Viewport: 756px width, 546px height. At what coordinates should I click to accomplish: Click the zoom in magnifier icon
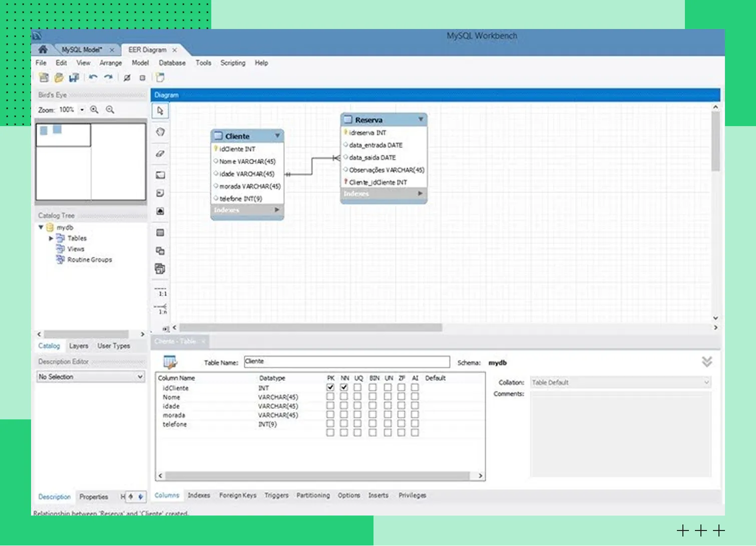pos(94,110)
